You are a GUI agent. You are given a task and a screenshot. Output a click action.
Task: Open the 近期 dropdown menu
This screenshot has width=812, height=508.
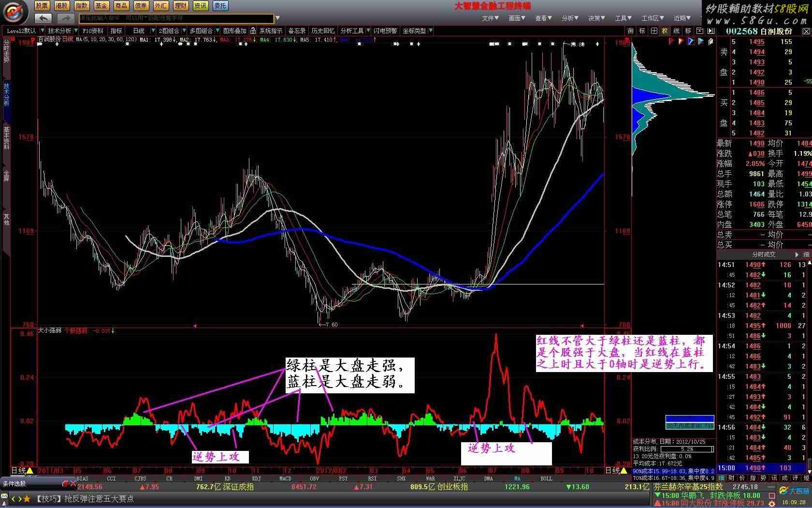[682, 18]
